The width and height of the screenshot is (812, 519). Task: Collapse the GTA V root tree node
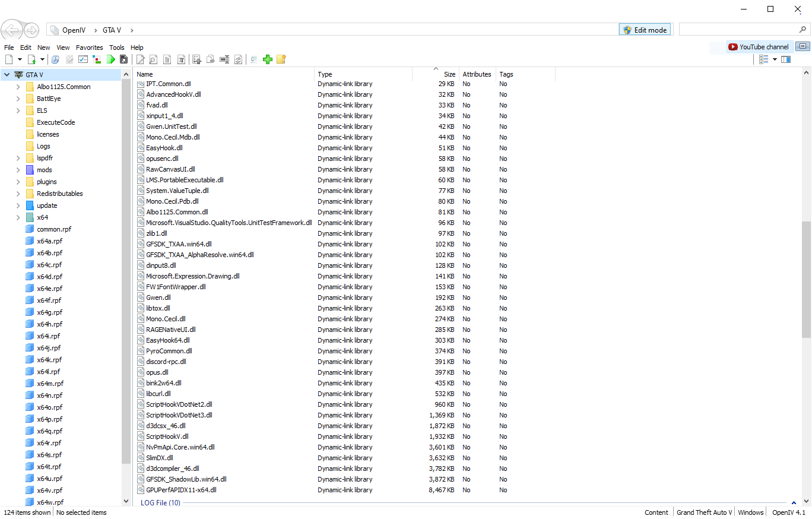7,75
